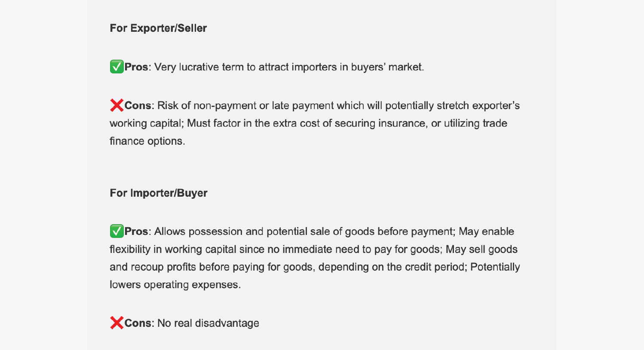Click the text 'lowers operating expenses'
The height and width of the screenshot is (350, 644).
click(x=175, y=285)
